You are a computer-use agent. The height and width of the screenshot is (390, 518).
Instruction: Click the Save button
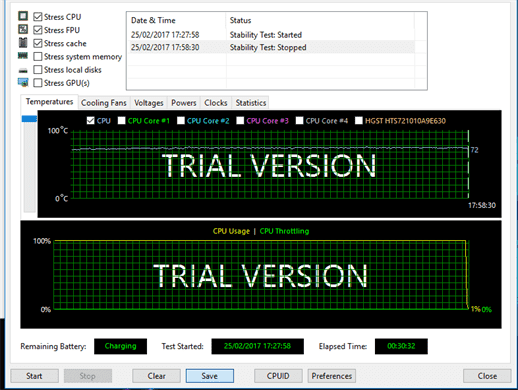[210, 376]
